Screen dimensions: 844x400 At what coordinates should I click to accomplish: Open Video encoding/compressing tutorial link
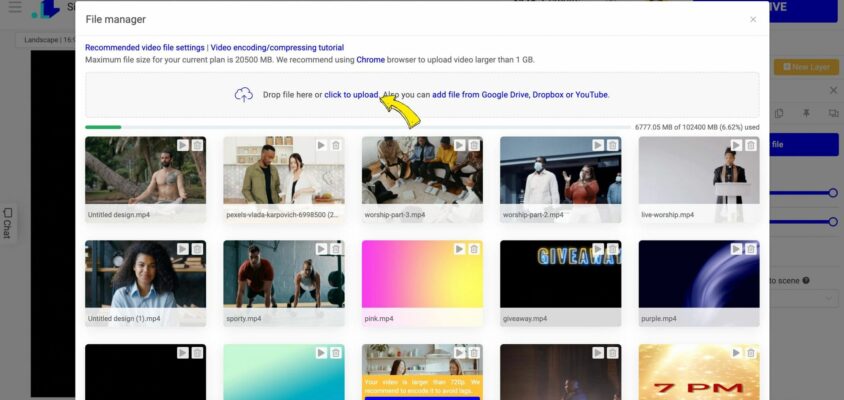[277, 47]
